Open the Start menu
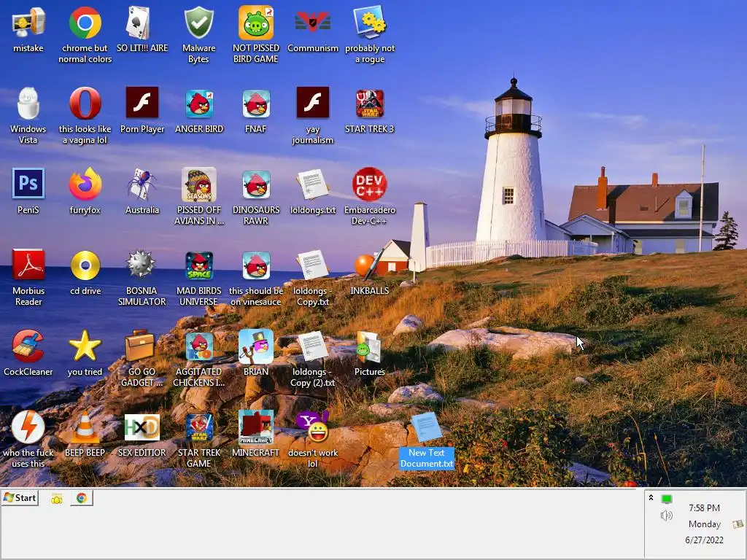The width and height of the screenshot is (747, 560). click(20, 498)
